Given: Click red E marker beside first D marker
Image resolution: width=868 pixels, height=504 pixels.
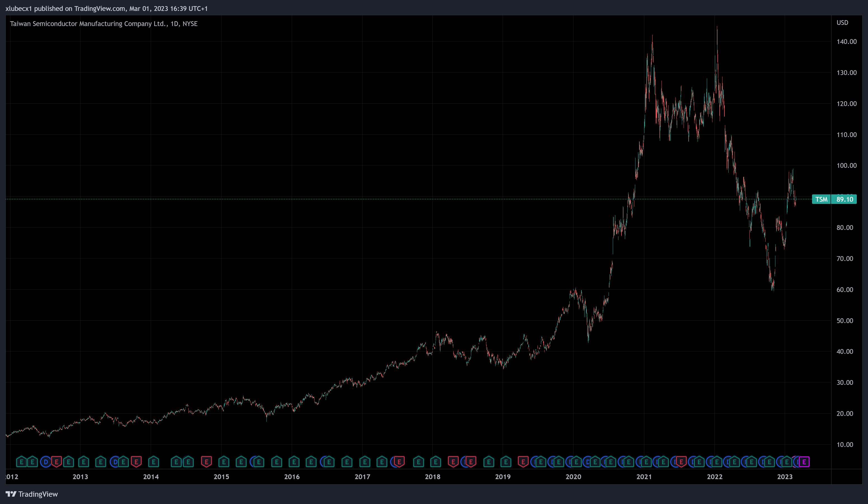Looking at the screenshot, I should 57,462.
